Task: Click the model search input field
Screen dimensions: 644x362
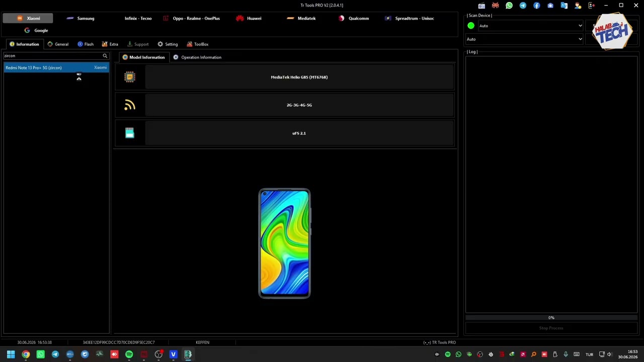Action: [x=52, y=56]
